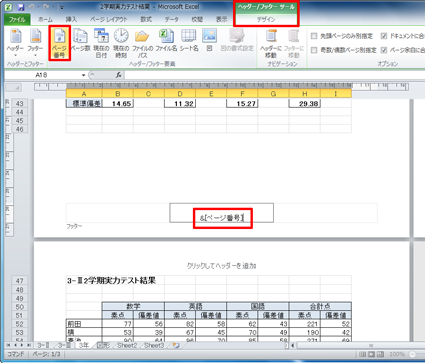
Task: Insert Picture element
Action: tap(209, 40)
